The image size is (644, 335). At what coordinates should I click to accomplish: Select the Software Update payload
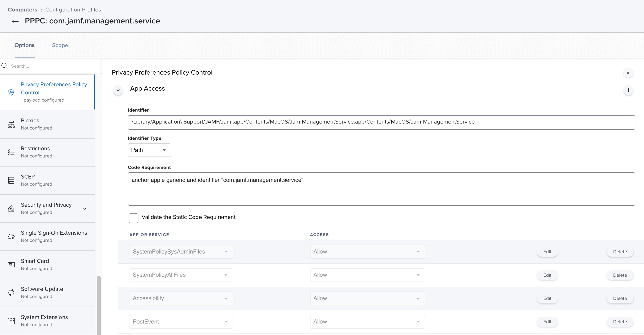[48, 292]
